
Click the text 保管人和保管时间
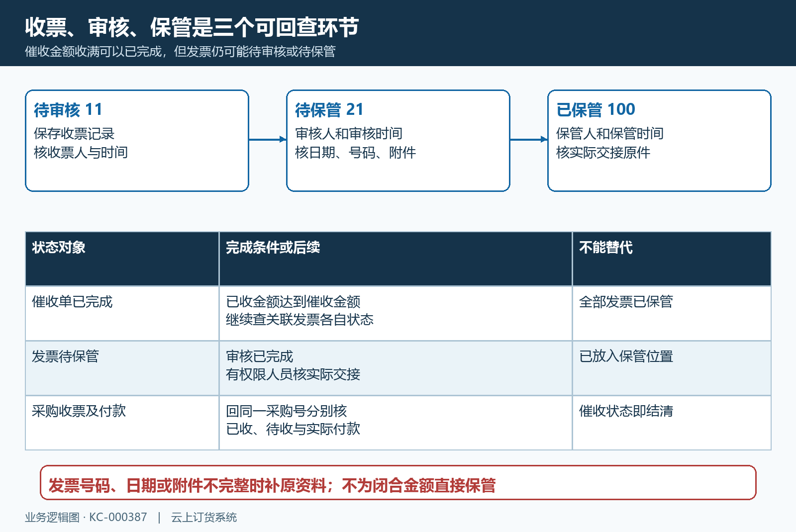(x=610, y=134)
